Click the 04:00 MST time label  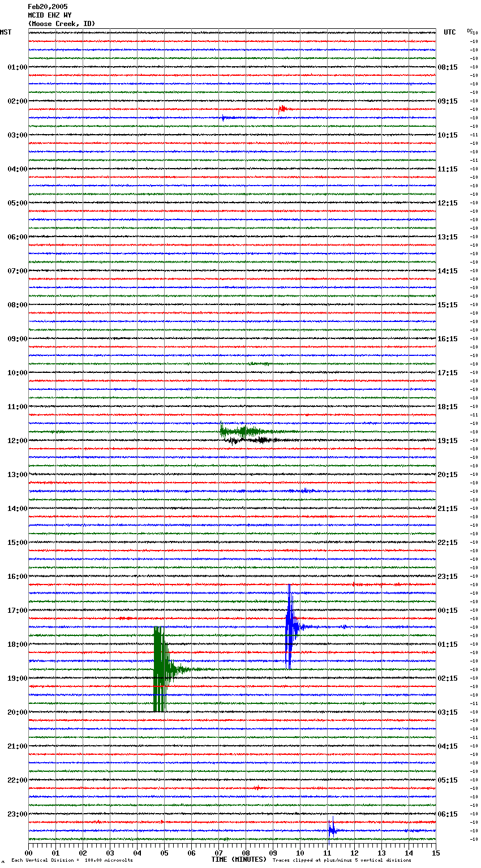click(x=18, y=169)
